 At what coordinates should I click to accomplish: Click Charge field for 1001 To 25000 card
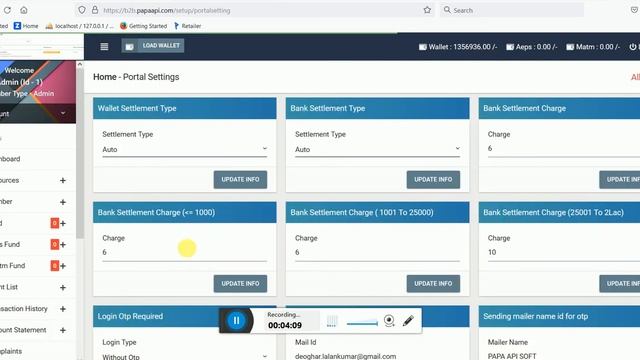click(377, 253)
